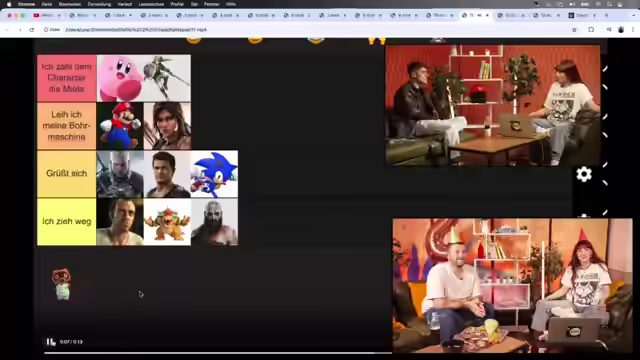Click the Sonic image

(x=214, y=174)
